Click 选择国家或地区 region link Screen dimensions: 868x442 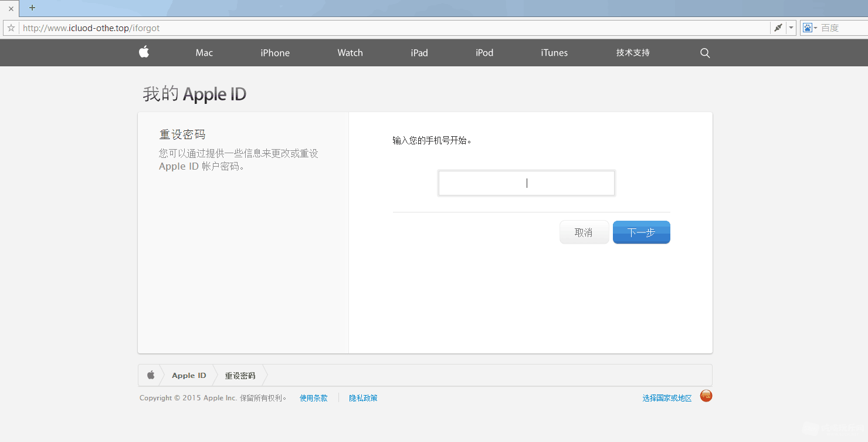667,398
